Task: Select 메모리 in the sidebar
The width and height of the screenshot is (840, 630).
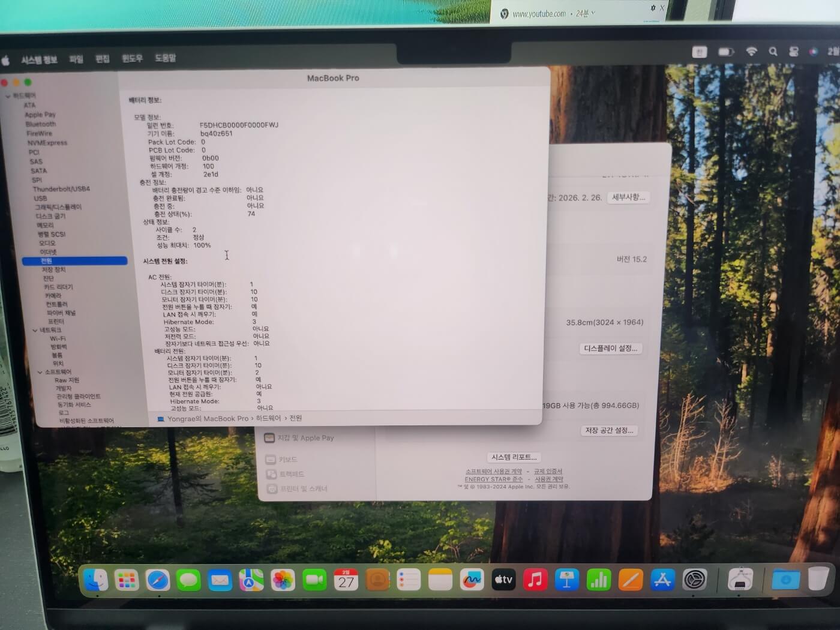Action: [45, 225]
